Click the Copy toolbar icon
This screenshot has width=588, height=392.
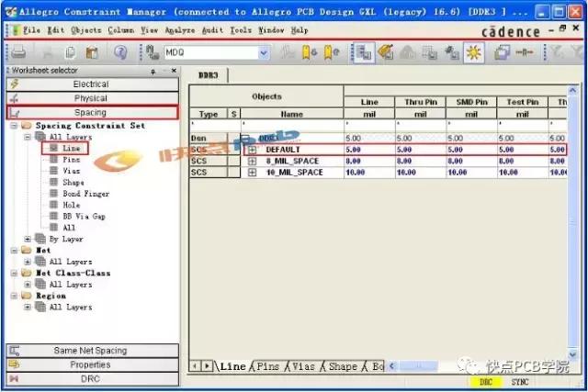pyautogui.click(x=70, y=53)
